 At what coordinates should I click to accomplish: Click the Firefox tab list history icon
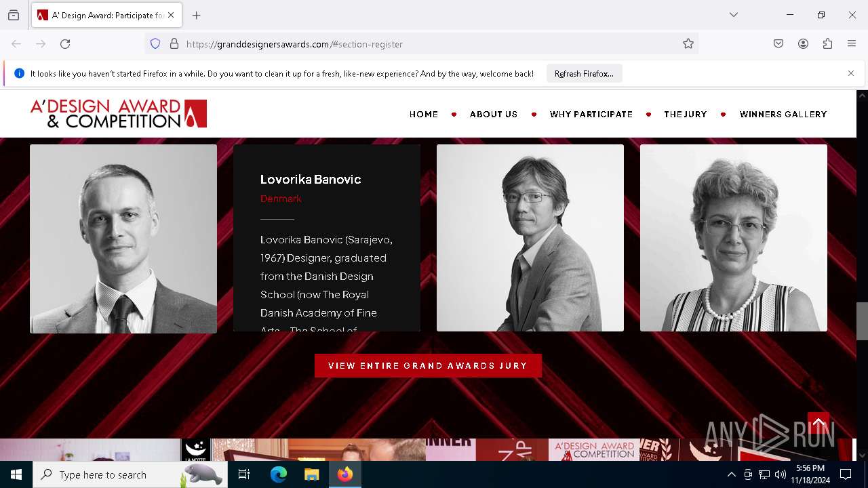pos(14,15)
